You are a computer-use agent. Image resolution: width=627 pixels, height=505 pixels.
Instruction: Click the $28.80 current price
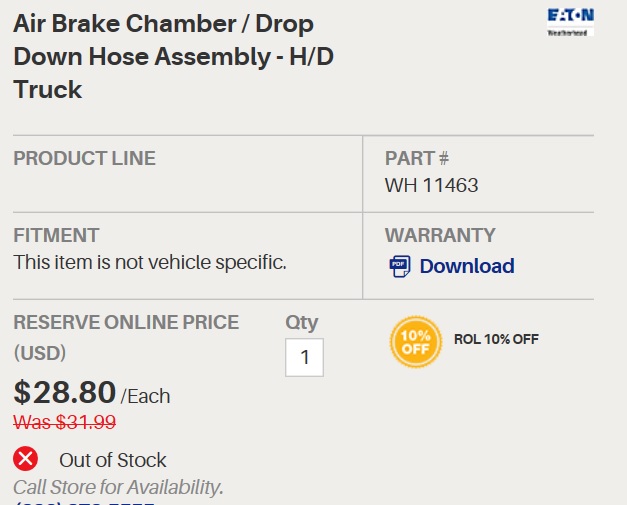pos(63,392)
